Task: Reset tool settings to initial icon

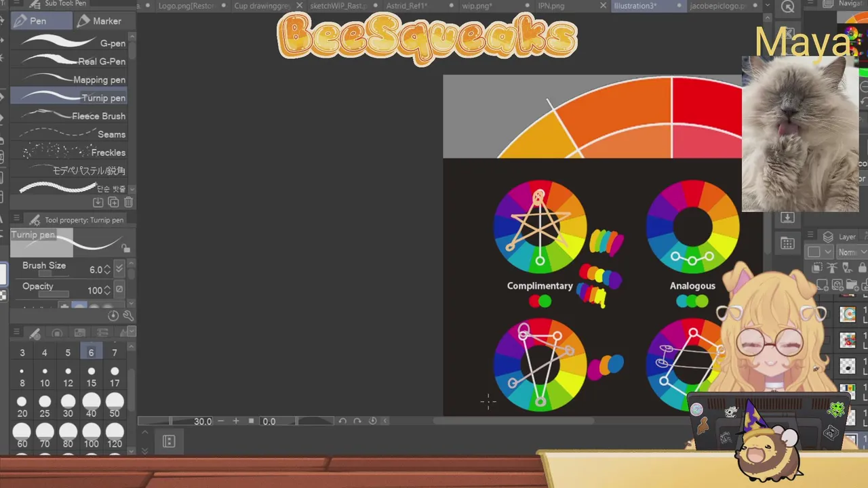Action: [113, 315]
